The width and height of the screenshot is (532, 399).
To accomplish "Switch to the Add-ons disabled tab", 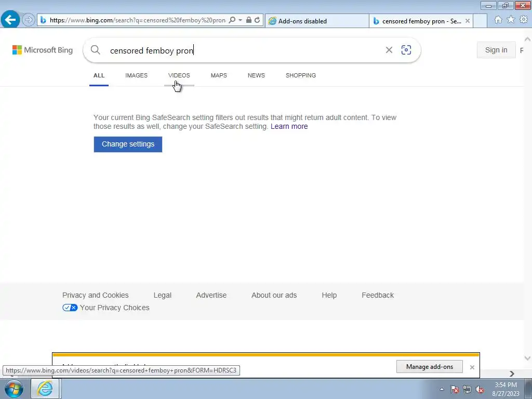I will click(317, 21).
